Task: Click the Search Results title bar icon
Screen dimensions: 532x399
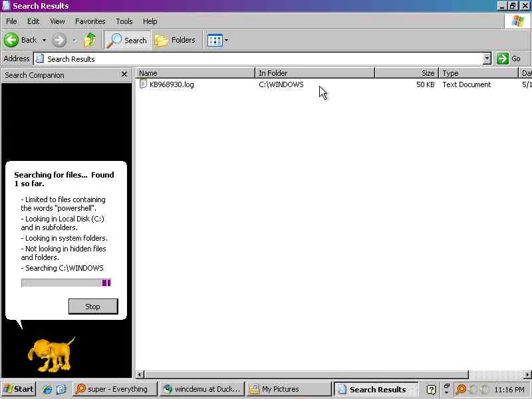Action: (6, 5)
